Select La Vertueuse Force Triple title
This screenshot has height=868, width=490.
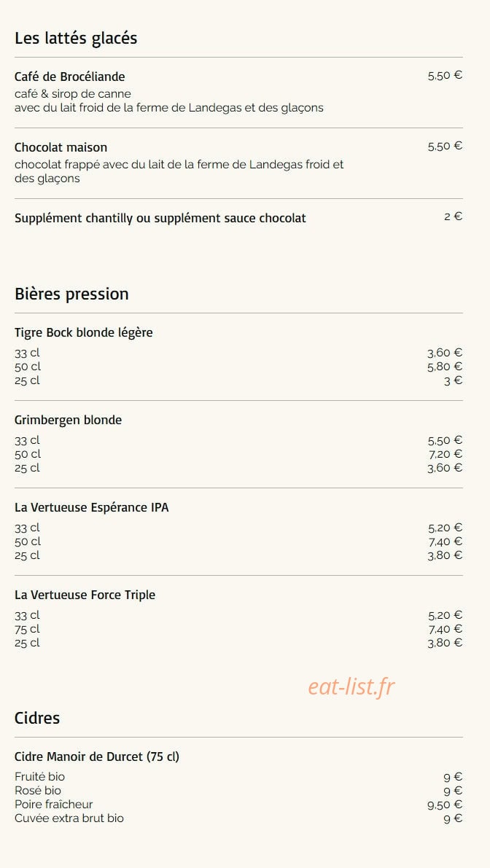coord(85,595)
